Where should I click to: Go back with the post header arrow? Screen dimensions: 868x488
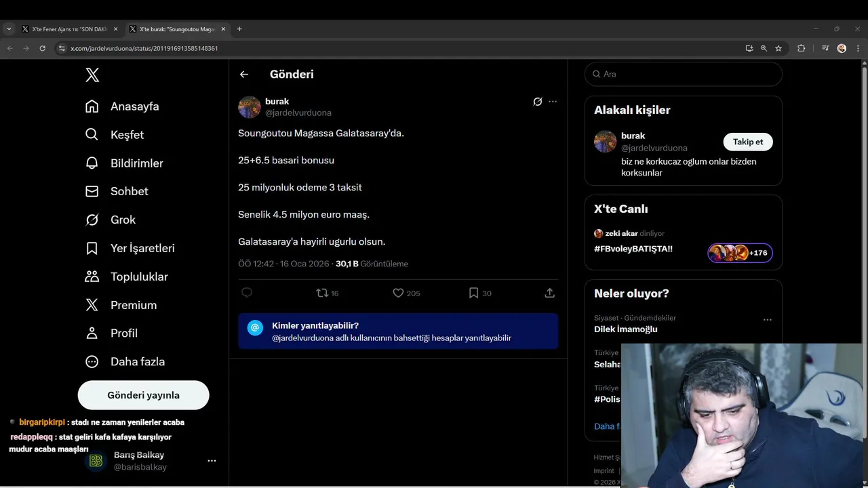coord(244,75)
